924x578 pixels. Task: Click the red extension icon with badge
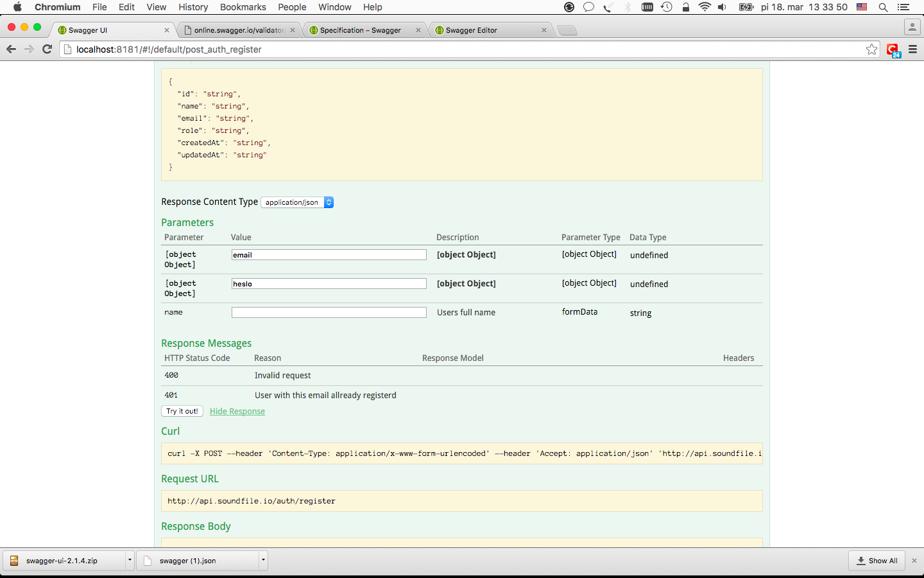[x=893, y=50]
